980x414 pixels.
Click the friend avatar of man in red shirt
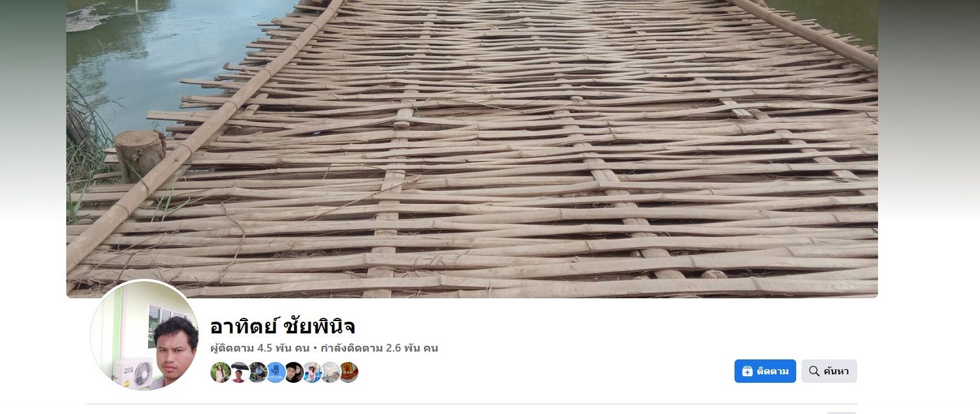(x=239, y=372)
